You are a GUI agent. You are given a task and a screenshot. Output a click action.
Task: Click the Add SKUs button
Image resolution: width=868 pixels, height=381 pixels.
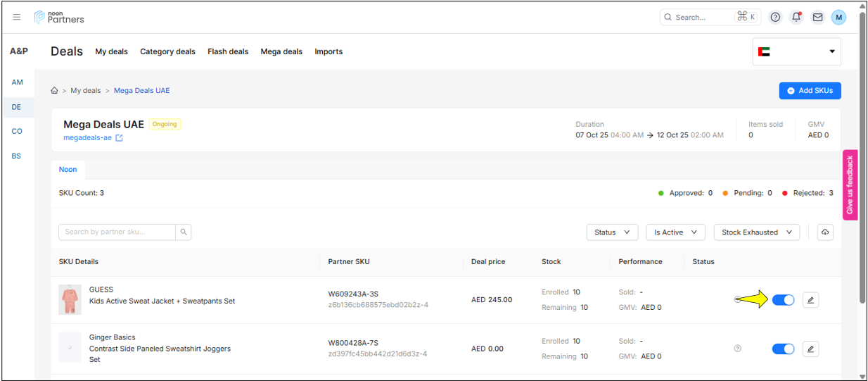tap(810, 91)
